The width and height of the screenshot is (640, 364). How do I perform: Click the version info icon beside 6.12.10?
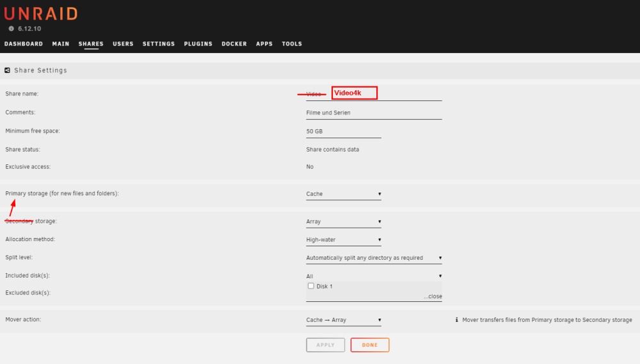[x=12, y=29]
